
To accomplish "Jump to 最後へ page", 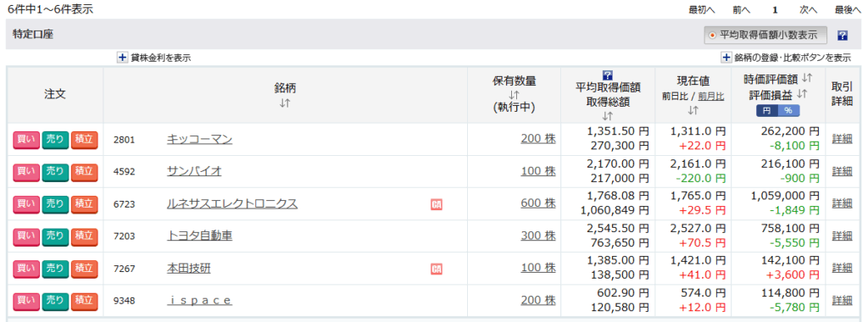I will point(848,9).
